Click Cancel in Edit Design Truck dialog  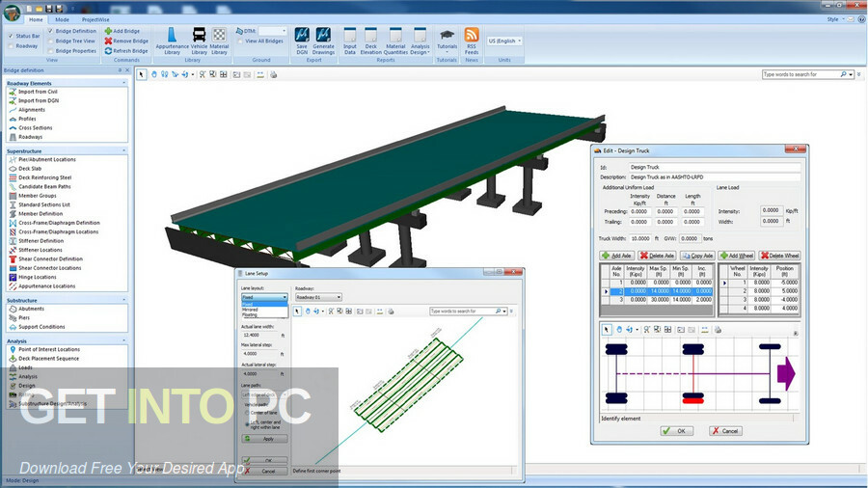(725, 431)
